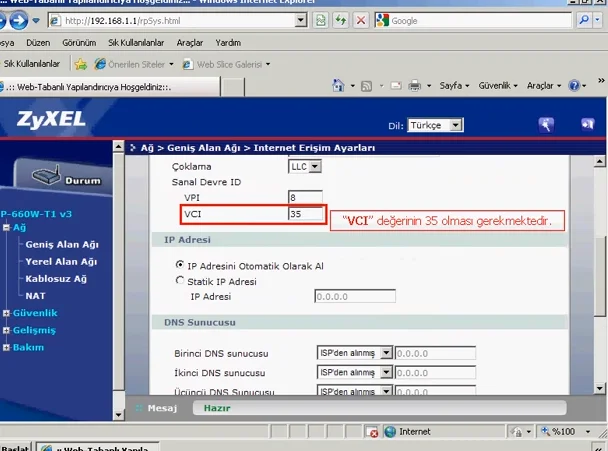Expand the Bakım tree node
Screen dimensions: 608x451
point(6,347)
